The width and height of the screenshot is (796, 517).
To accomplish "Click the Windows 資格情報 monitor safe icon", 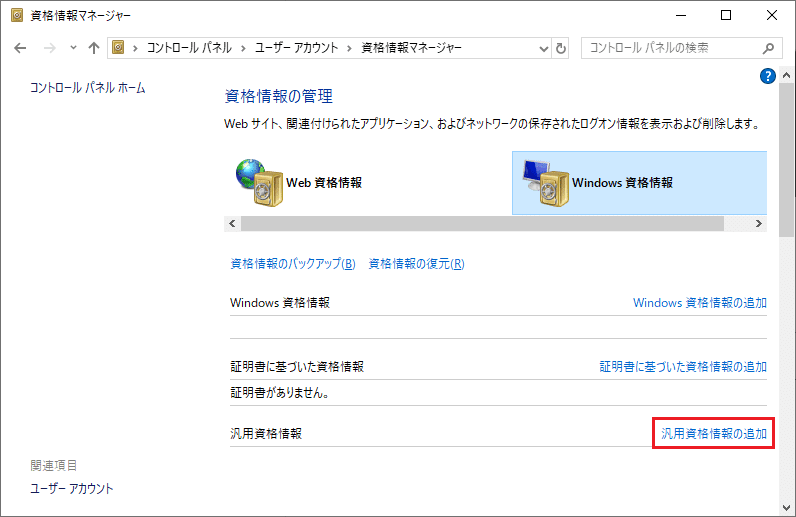I will (546, 183).
